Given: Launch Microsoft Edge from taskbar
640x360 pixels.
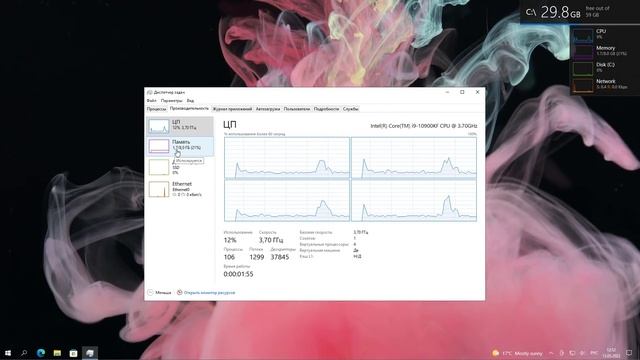Looking at the screenshot, I should [41, 353].
